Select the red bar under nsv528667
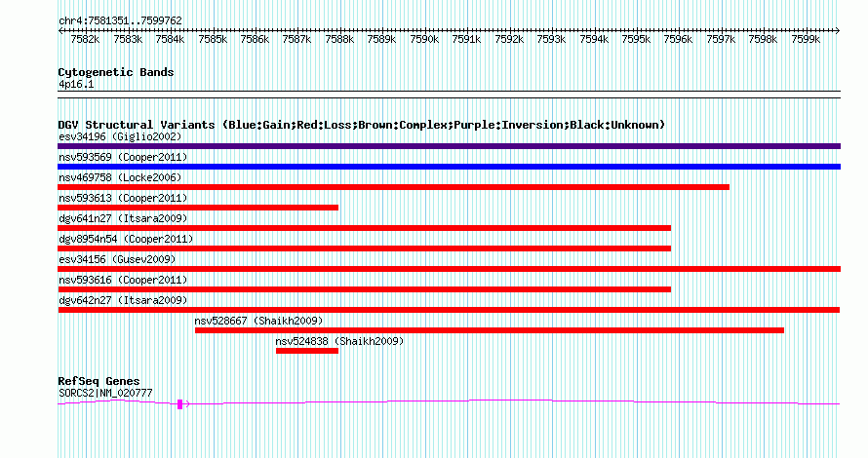868x458 pixels. click(490, 330)
